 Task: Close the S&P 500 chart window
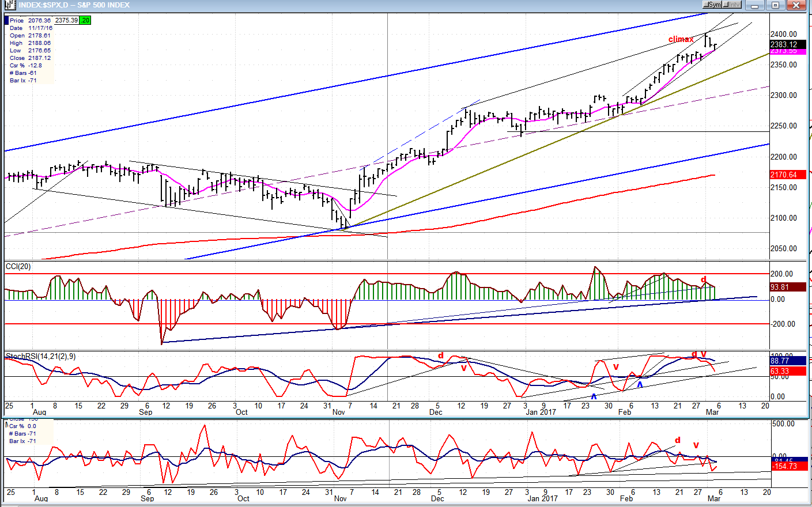click(797, 5)
